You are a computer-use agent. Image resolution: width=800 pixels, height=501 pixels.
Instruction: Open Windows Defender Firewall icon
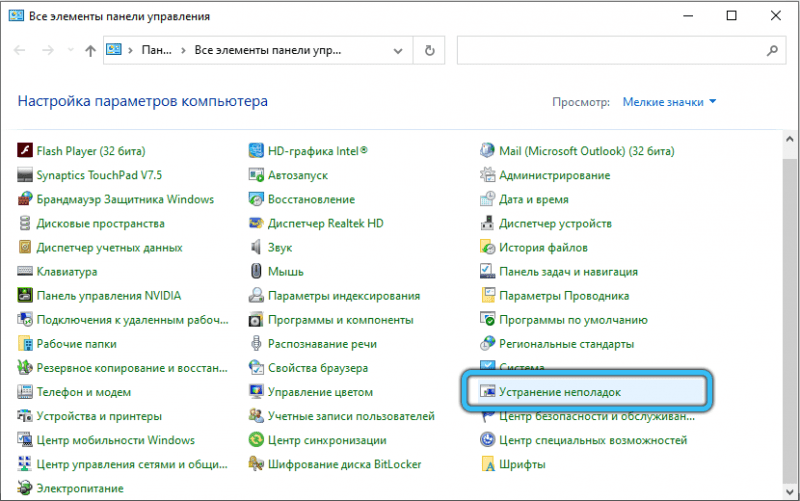point(24,199)
